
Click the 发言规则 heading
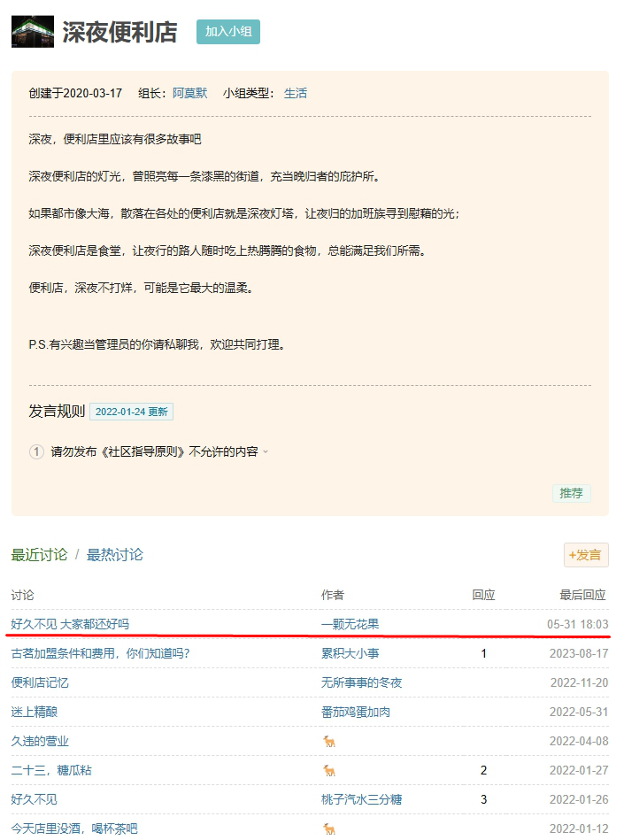pyautogui.click(x=57, y=412)
